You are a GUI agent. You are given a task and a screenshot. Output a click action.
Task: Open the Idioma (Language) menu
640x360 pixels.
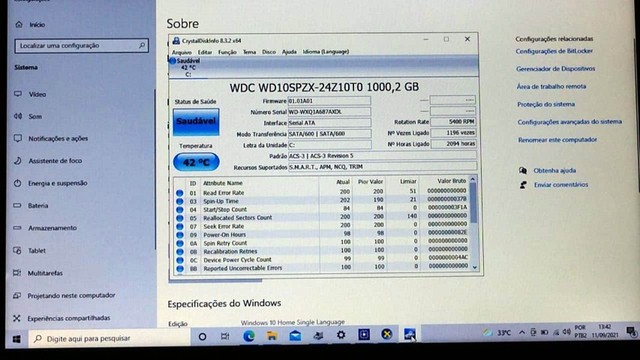pos(326,52)
